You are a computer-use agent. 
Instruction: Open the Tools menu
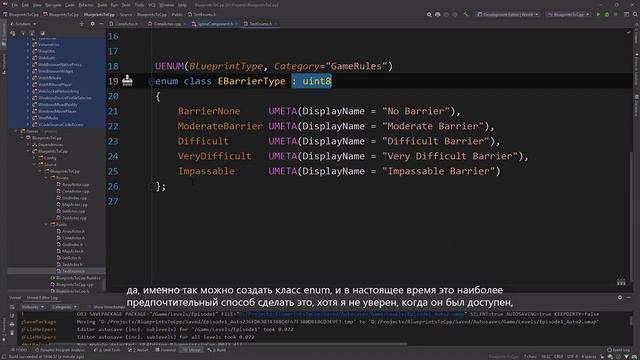(x=140, y=5)
